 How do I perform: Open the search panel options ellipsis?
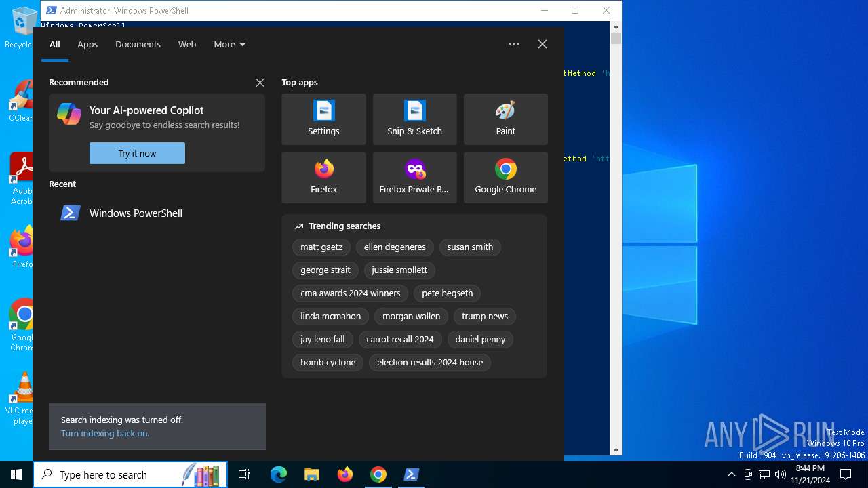pos(514,44)
